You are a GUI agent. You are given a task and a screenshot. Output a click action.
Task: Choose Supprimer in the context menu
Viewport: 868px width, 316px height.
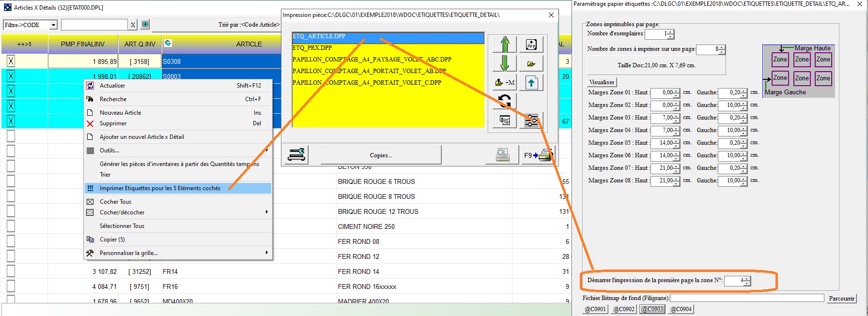pyautogui.click(x=178, y=123)
